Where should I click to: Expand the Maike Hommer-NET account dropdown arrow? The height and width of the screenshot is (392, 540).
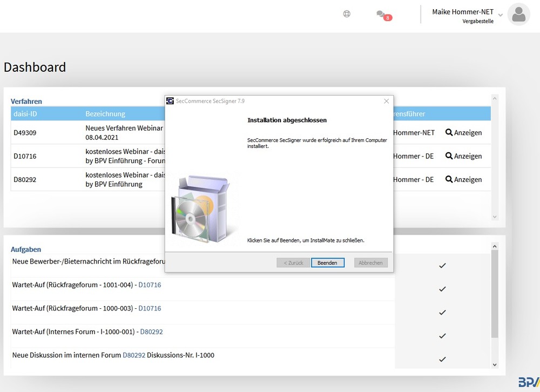point(501,15)
